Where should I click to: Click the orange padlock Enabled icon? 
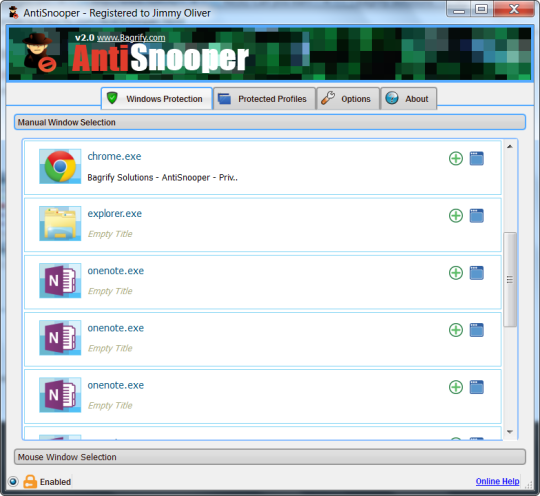(30, 482)
